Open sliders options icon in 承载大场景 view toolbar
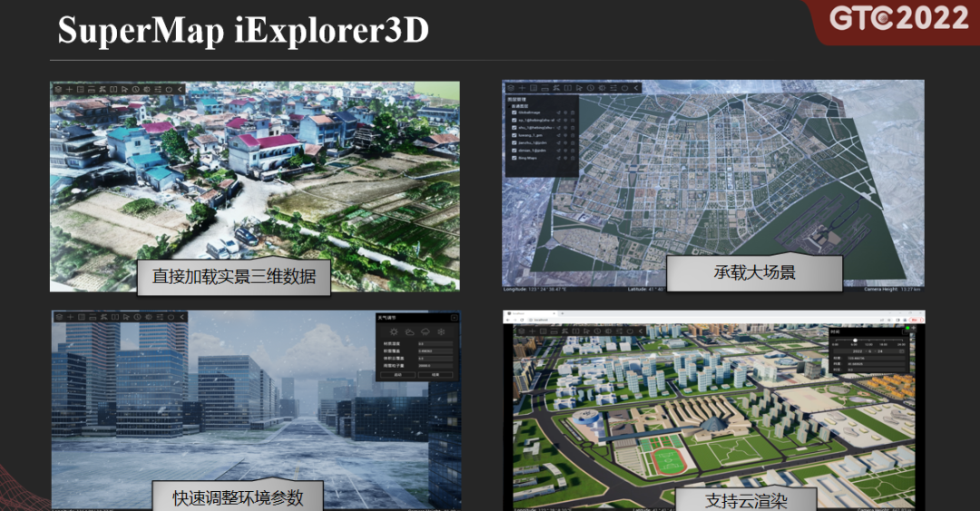Image resolution: width=980 pixels, height=511 pixels. click(x=613, y=88)
